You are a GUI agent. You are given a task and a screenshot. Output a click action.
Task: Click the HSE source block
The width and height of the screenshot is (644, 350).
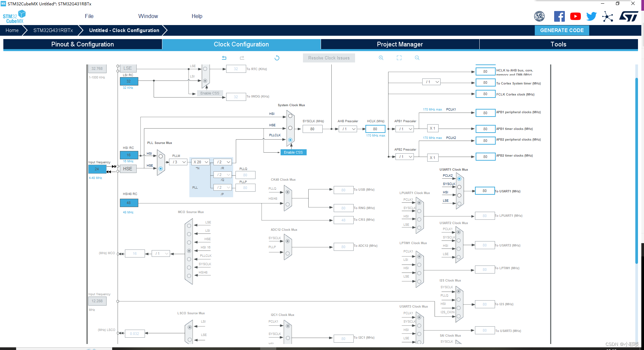pos(128,169)
